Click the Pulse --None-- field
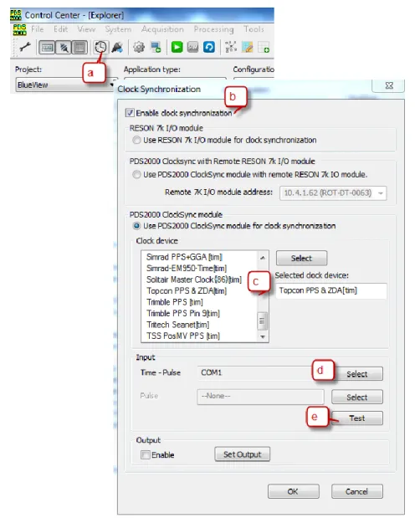This screenshot has width=420, height=518. click(260, 397)
